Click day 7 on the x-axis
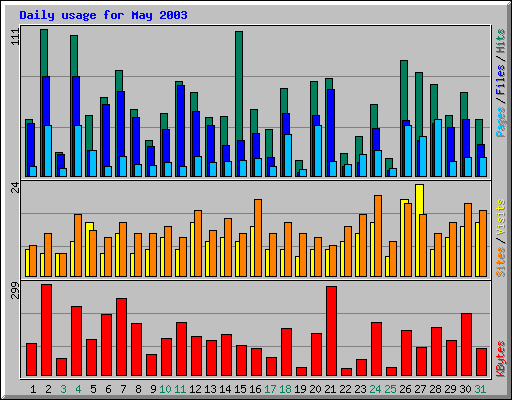Screen dimensions: 512x400 [x=123, y=389]
